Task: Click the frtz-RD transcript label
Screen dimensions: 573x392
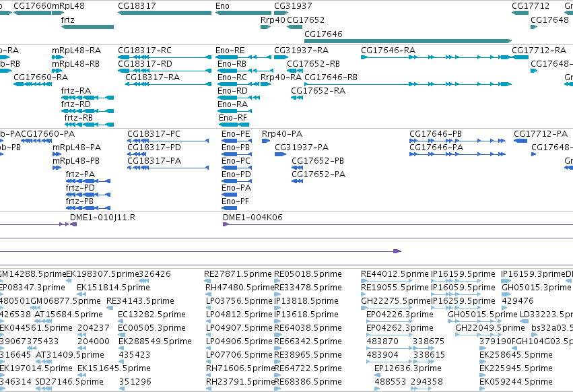Action: pos(75,104)
